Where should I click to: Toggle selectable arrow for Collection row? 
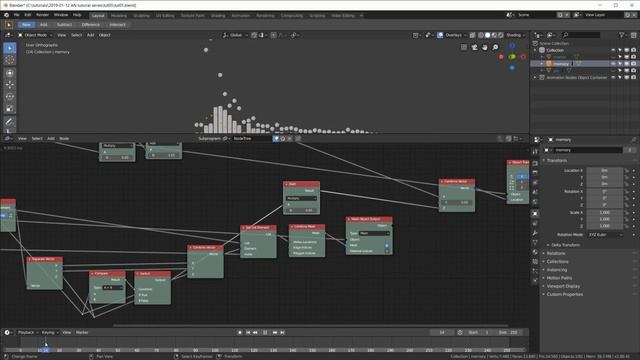(620, 50)
